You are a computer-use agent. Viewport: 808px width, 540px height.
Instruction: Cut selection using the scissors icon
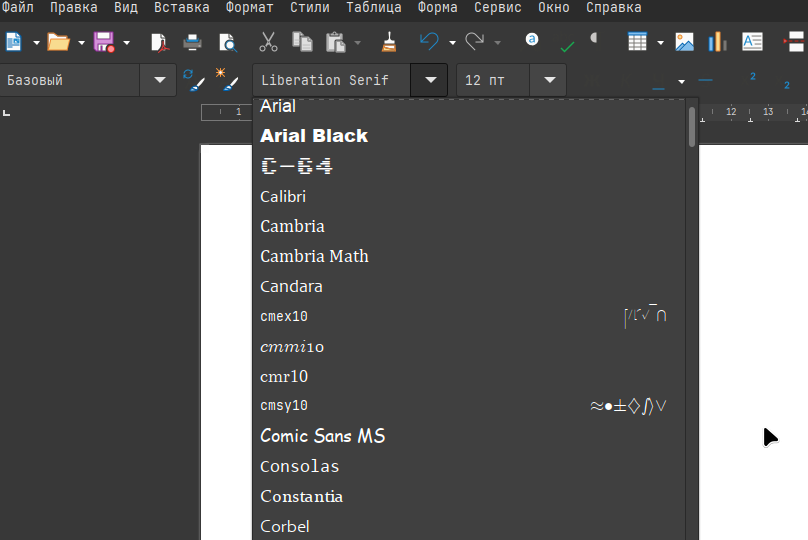(268, 42)
